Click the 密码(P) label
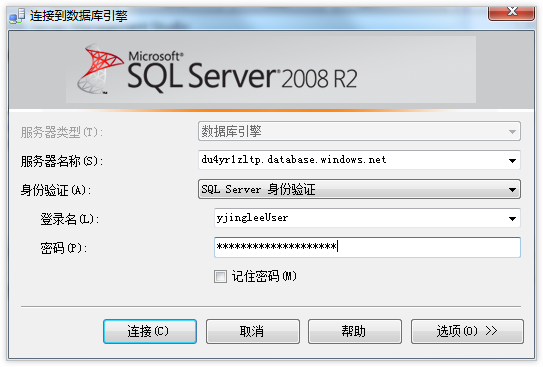Screen dimensions: 543x367 click(x=64, y=248)
